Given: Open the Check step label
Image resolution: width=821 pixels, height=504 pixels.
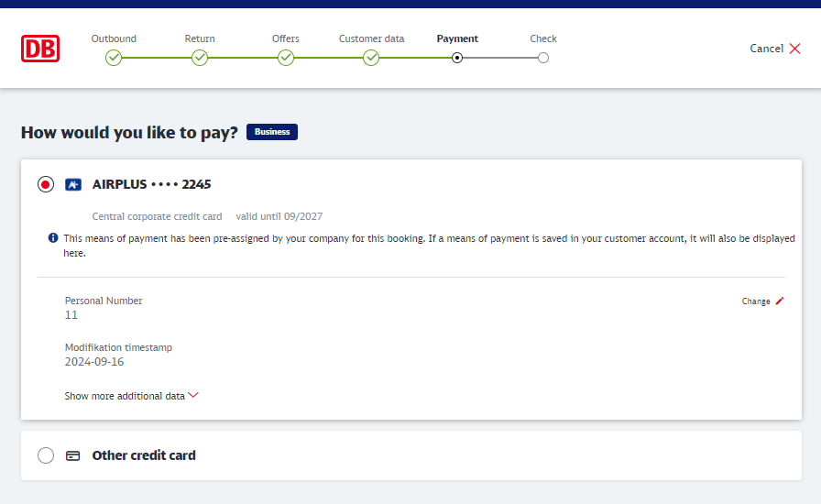Looking at the screenshot, I should pyautogui.click(x=543, y=38).
